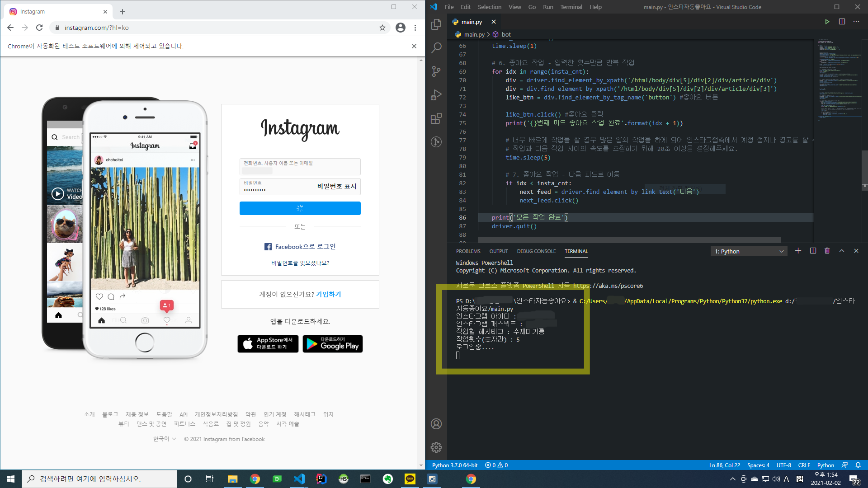
Task: Open the Source Control view
Action: click(x=436, y=71)
